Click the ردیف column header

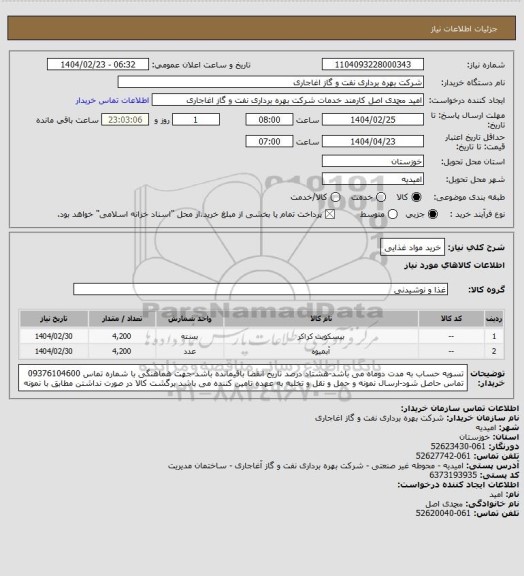click(x=494, y=318)
